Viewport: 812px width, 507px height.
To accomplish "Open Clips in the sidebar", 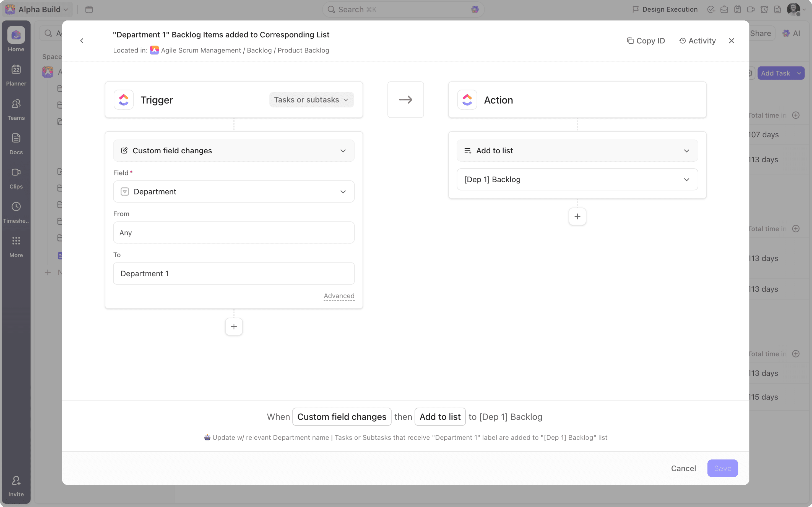I will [x=16, y=178].
